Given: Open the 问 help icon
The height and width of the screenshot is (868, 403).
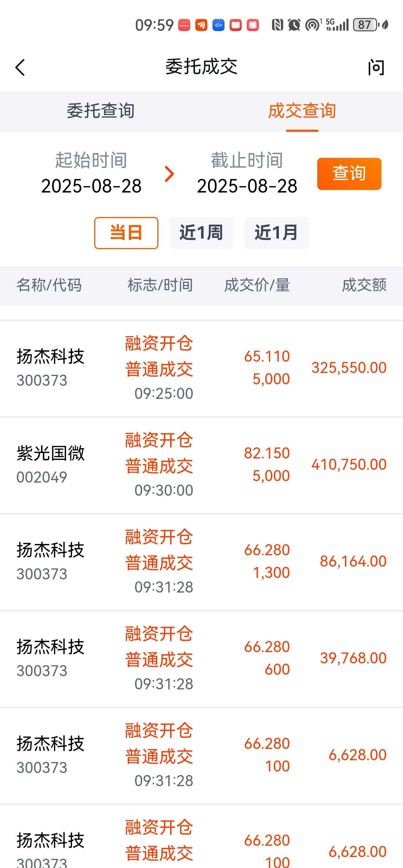Looking at the screenshot, I should pyautogui.click(x=376, y=68).
